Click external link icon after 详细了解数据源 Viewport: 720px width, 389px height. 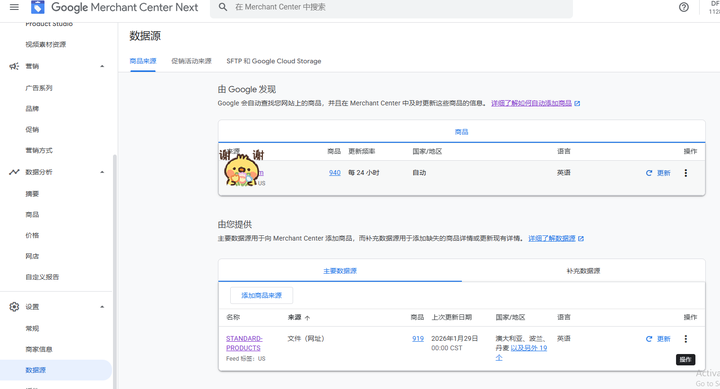(581, 238)
